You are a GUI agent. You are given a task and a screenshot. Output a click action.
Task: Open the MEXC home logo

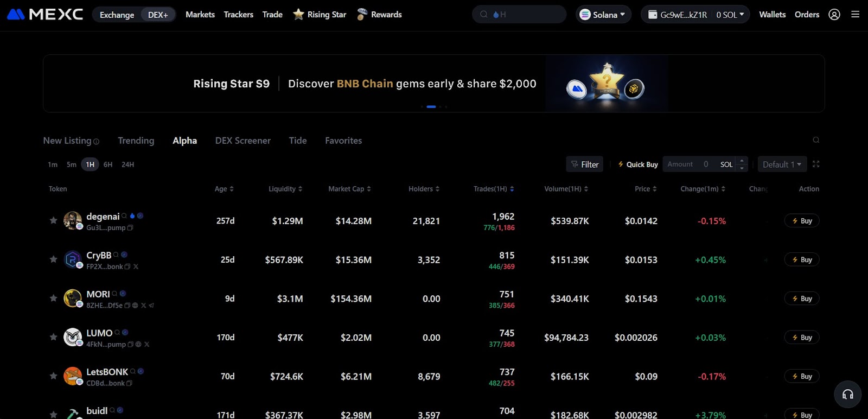tap(45, 14)
